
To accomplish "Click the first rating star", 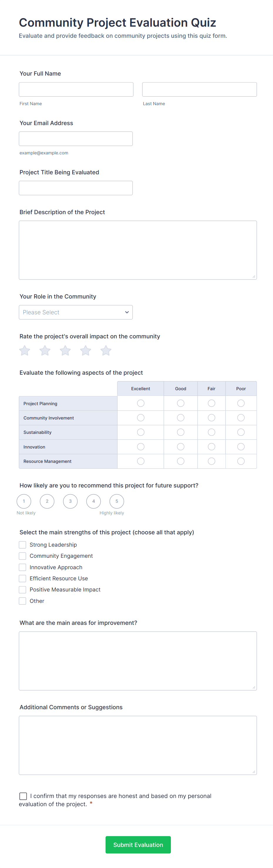I will point(25,350).
